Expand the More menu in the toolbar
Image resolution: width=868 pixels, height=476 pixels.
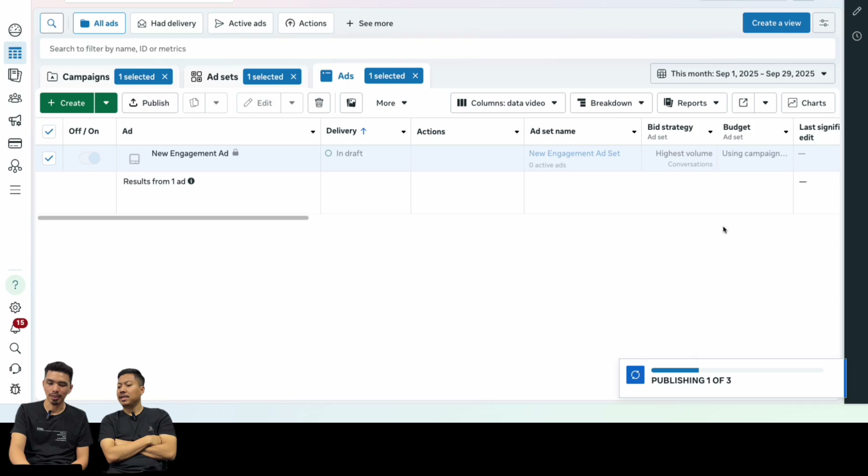click(391, 103)
